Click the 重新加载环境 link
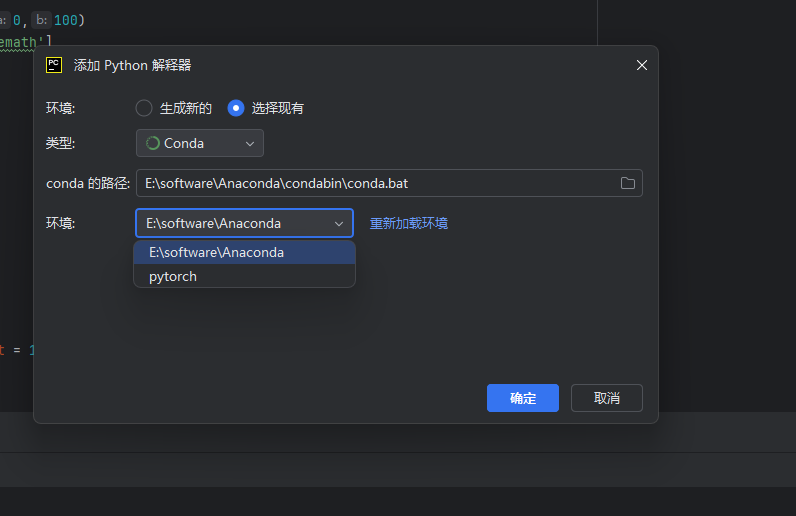The image size is (796, 516). [409, 223]
